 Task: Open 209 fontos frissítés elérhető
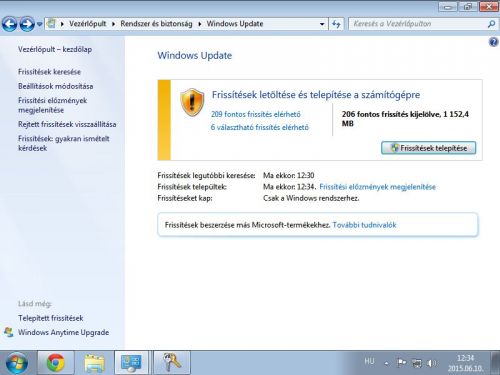(256, 114)
